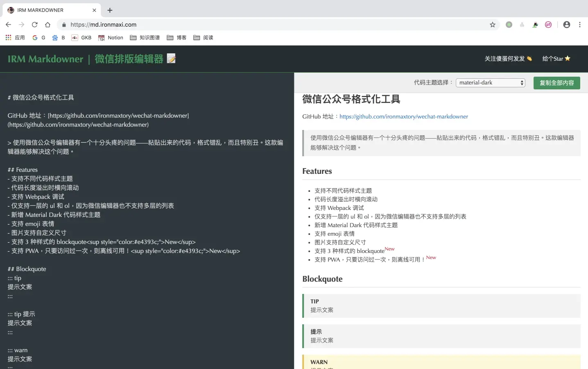This screenshot has height=369, width=588.
Task: Click the pink extension icon in the toolbar
Action: [x=548, y=25]
